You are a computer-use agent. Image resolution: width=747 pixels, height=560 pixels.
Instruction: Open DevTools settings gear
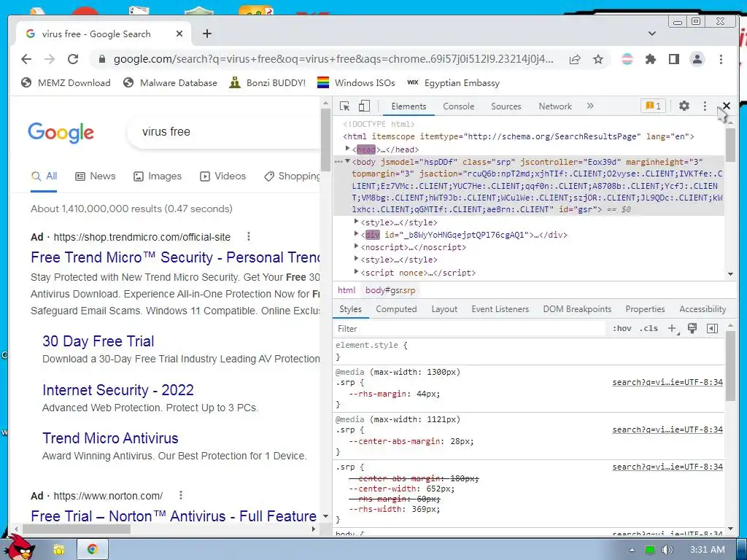pyautogui.click(x=684, y=106)
